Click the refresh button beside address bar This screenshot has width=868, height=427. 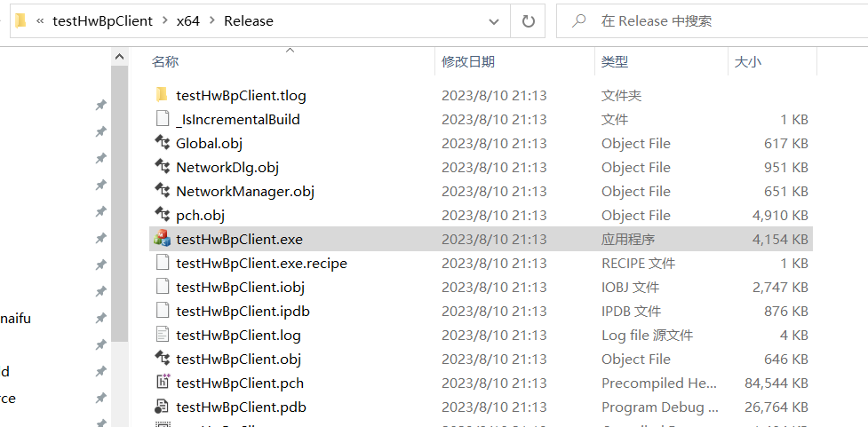[x=529, y=20]
